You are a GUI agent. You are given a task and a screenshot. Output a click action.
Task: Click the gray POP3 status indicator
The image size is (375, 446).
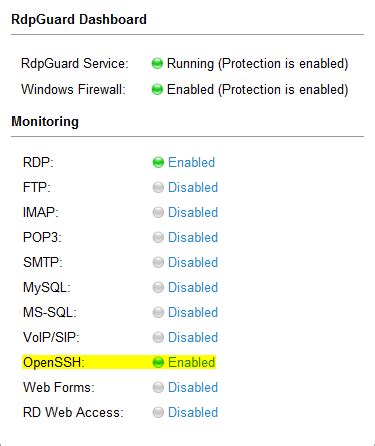[158, 237]
